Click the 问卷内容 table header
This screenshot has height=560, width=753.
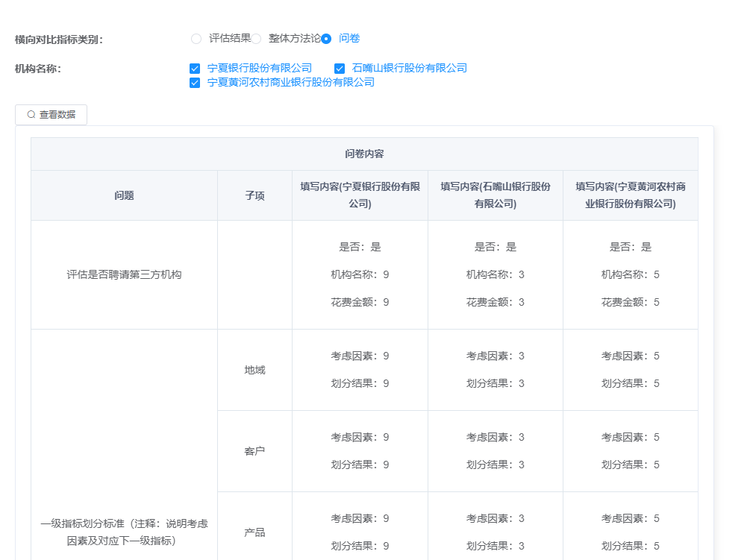pyautogui.click(x=364, y=154)
